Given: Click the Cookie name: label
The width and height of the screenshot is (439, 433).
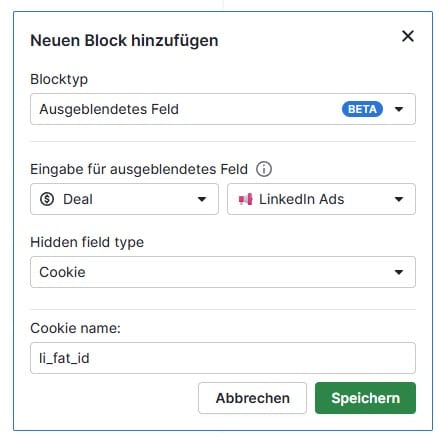Looking at the screenshot, I should coord(75,328).
